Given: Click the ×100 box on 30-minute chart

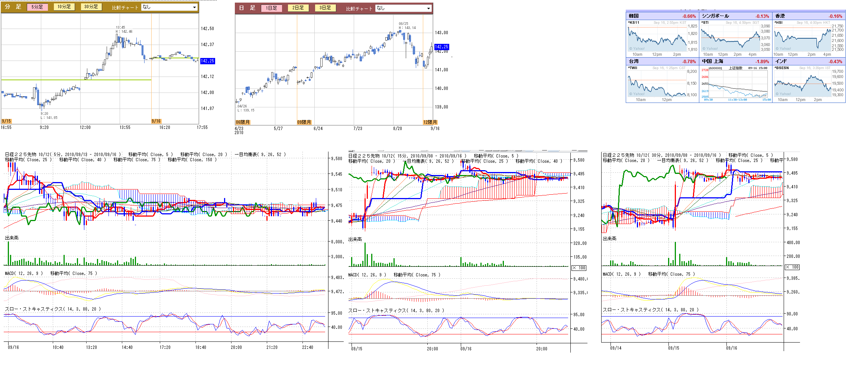Looking at the screenshot, I should (x=792, y=267).
